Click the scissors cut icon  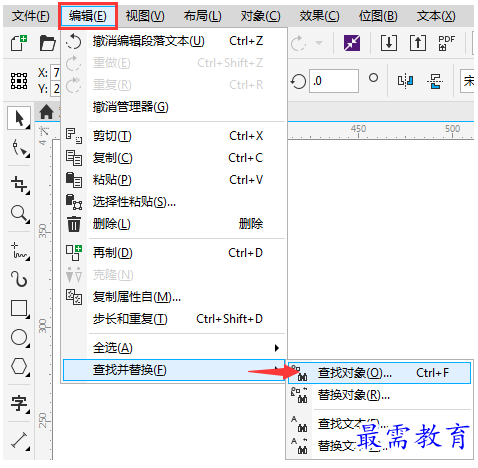[x=74, y=136]
